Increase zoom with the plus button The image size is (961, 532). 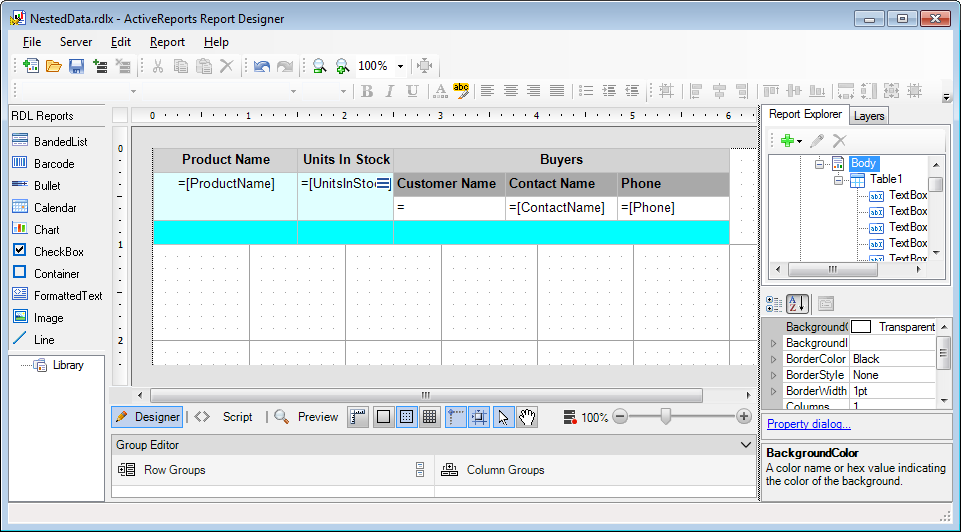click(x=744, y=417)
